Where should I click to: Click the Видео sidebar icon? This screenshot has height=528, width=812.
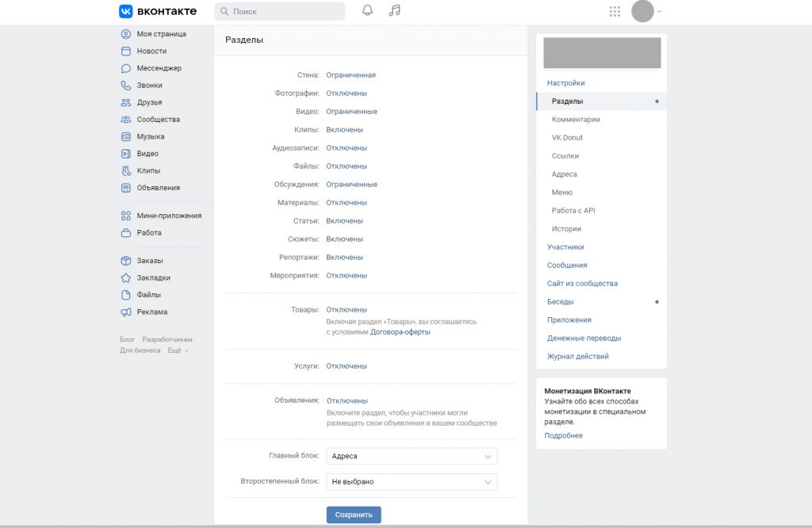pyautogui.click(x=126, y=154)
